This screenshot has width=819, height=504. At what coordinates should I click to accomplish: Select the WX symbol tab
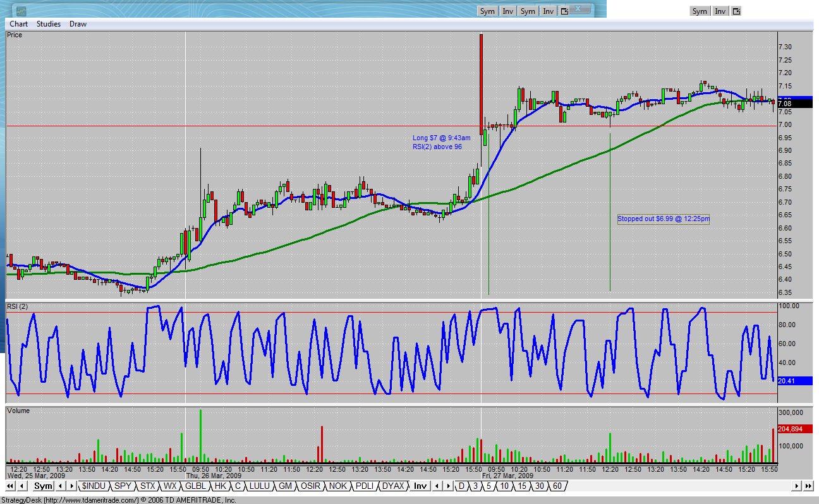tap(169, 486)
